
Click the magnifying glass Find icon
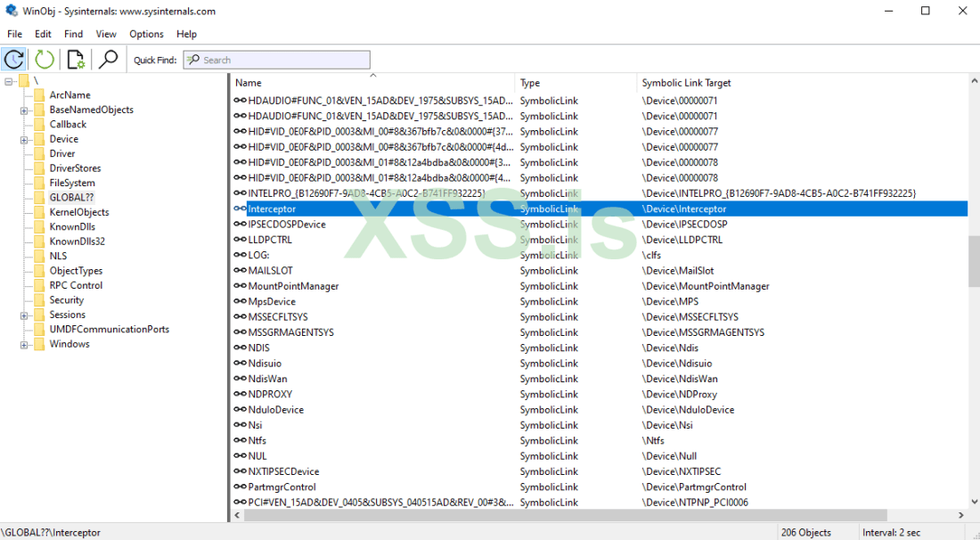pyautogui.click(x=108, y=60)
